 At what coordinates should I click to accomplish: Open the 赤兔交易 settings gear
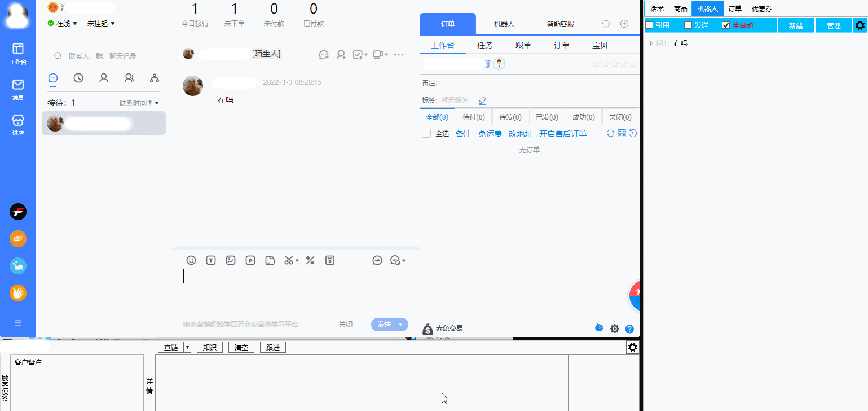click(x=614, y=329)
